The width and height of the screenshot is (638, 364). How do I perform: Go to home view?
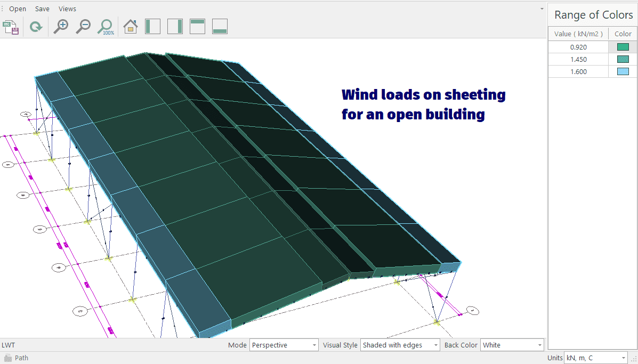pyautogui.click(x=131, y=27)
